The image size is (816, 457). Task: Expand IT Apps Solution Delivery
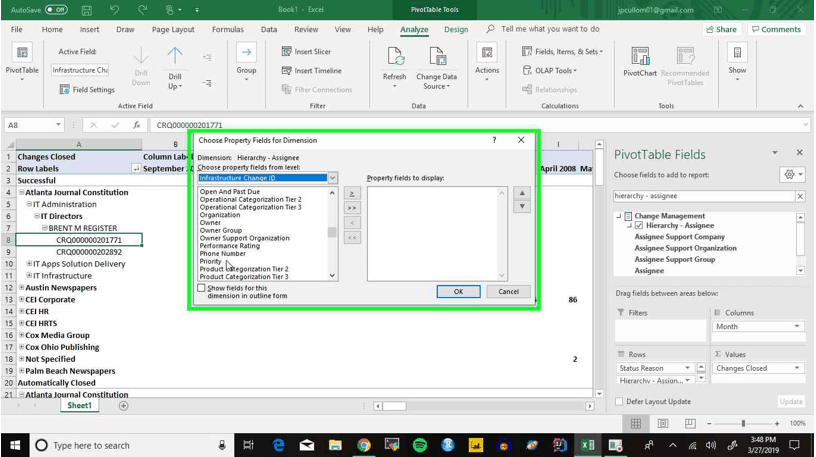click(x=30, y=263)
